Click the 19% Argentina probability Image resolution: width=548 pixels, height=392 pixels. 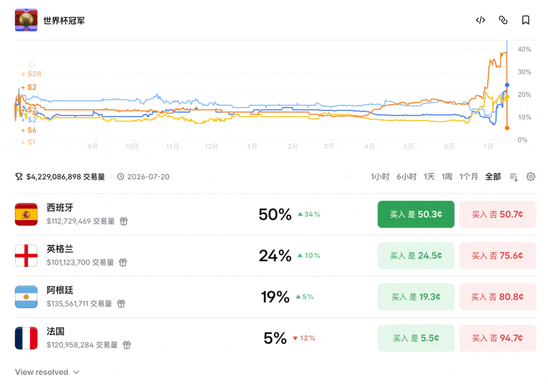pyautogui.click(x=275, y=297)
